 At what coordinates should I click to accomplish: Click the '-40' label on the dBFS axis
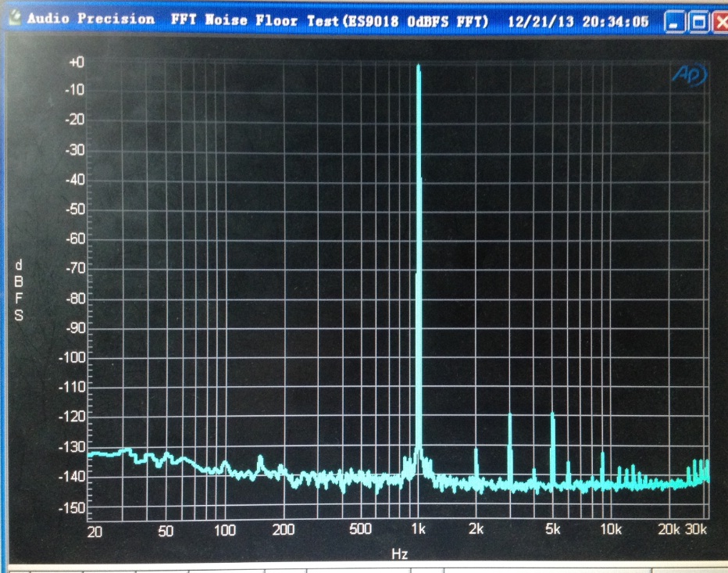75,179
